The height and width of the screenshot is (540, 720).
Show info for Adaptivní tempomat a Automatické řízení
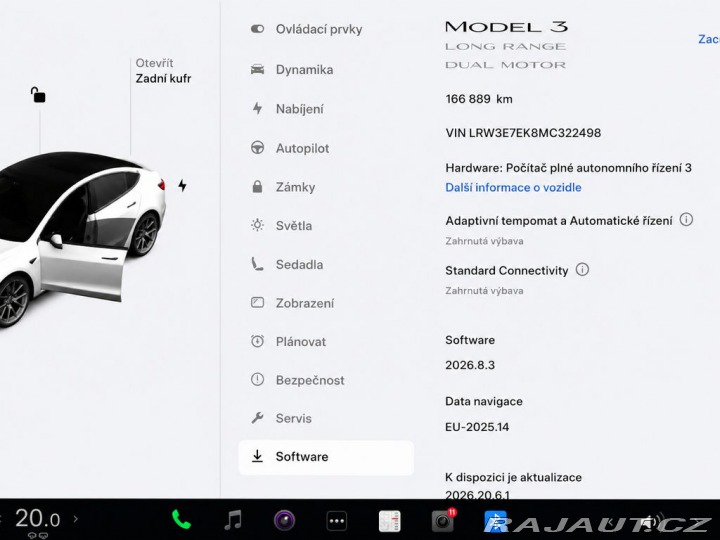tap(686, 219)
